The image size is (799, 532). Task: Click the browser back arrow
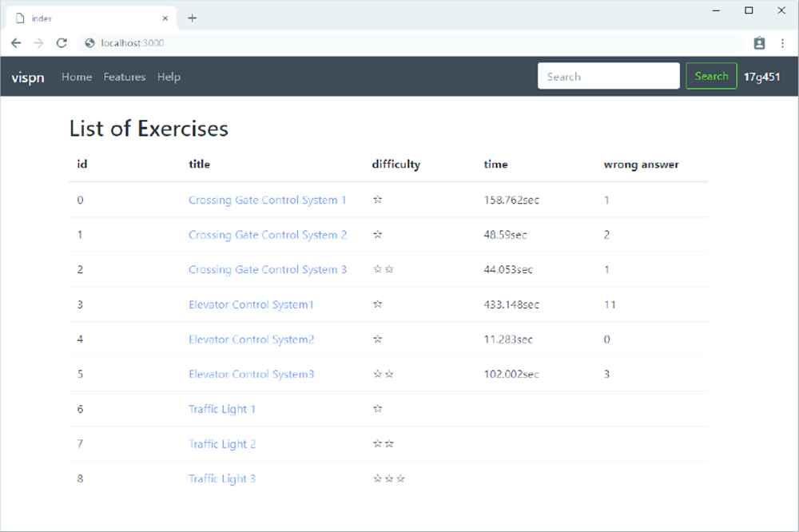point(16,43)
